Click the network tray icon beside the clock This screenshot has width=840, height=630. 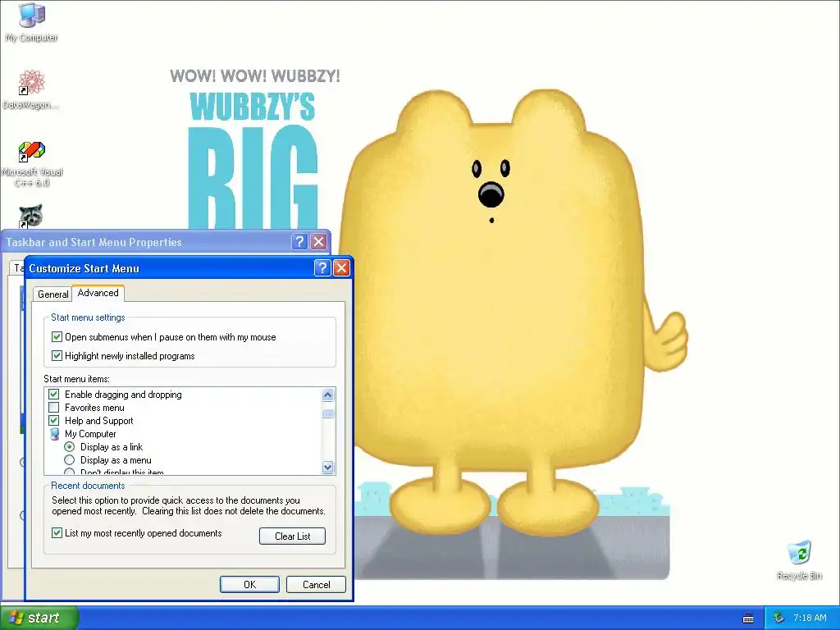[x=779, y=618]
